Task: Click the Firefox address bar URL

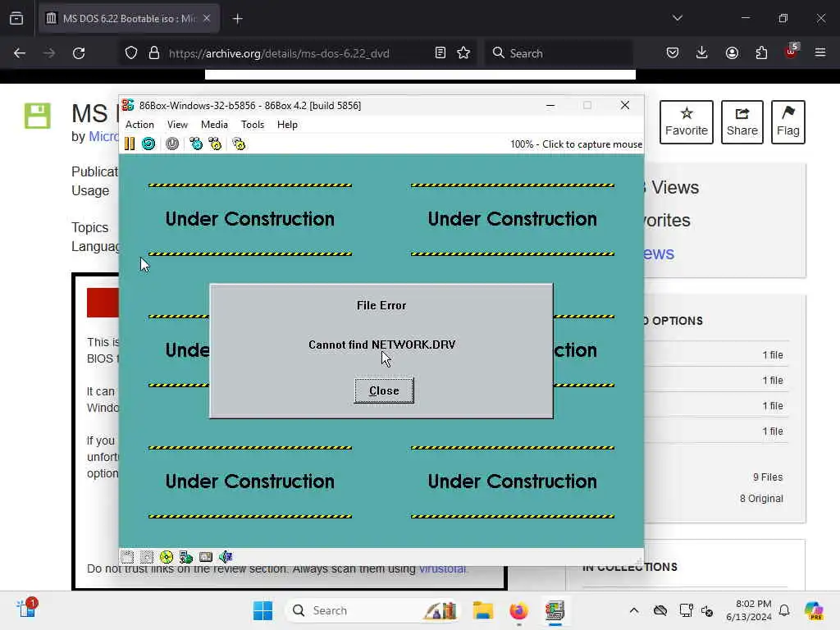Action: click(x=279, y=53)
